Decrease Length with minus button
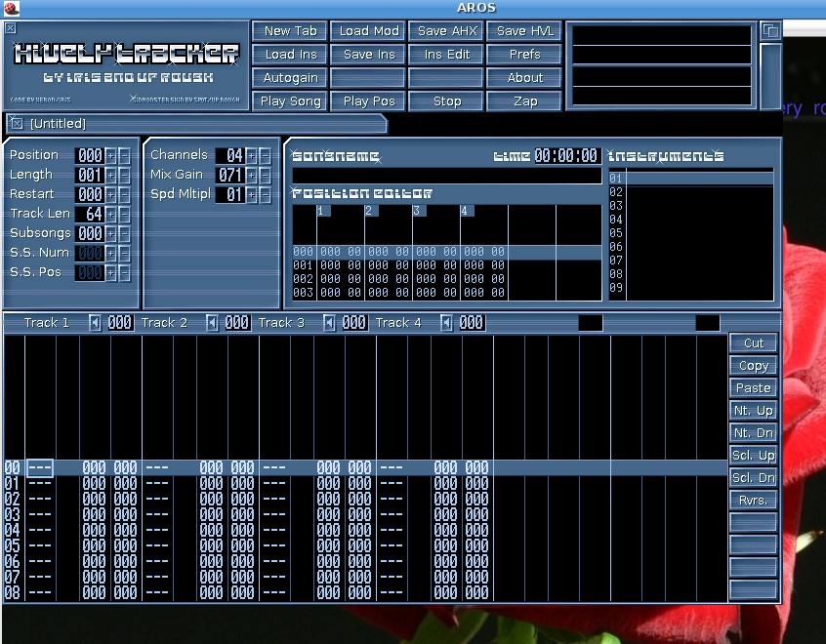The height and width of the screenshot is (644, 826). point(124,176)
